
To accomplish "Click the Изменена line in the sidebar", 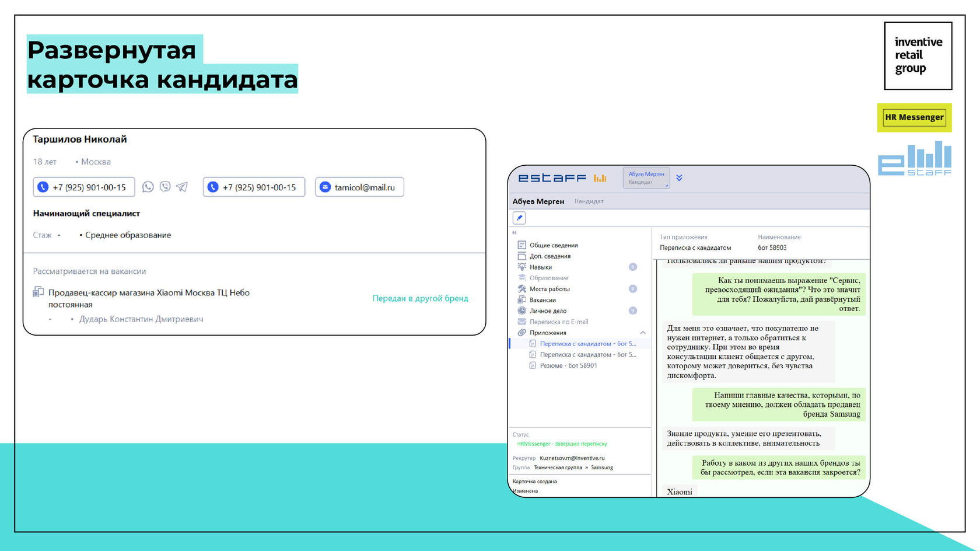I will (x=525, y=491).
